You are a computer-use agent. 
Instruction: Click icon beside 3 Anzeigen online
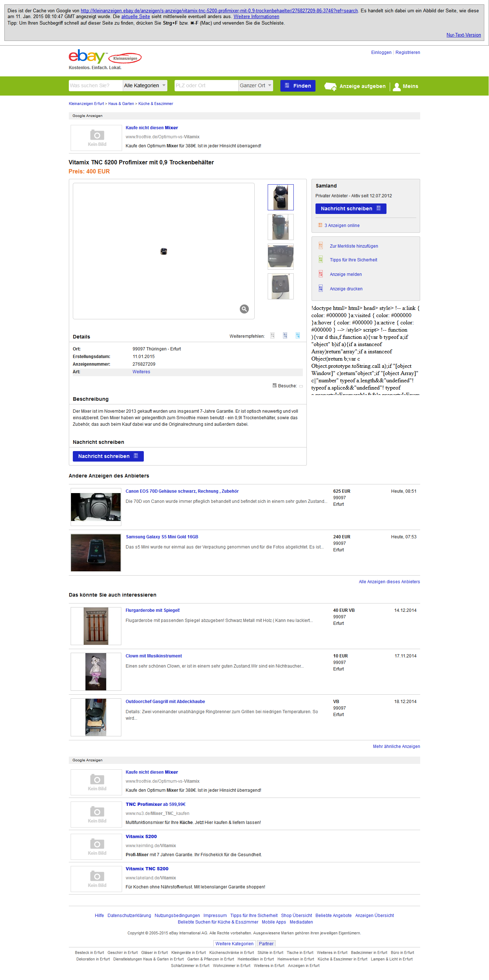point(320,225)
